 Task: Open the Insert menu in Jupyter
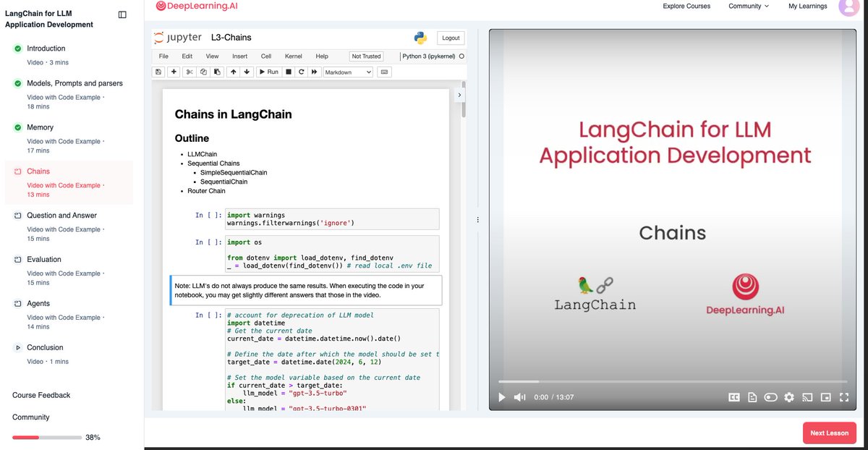click(239, 56)
